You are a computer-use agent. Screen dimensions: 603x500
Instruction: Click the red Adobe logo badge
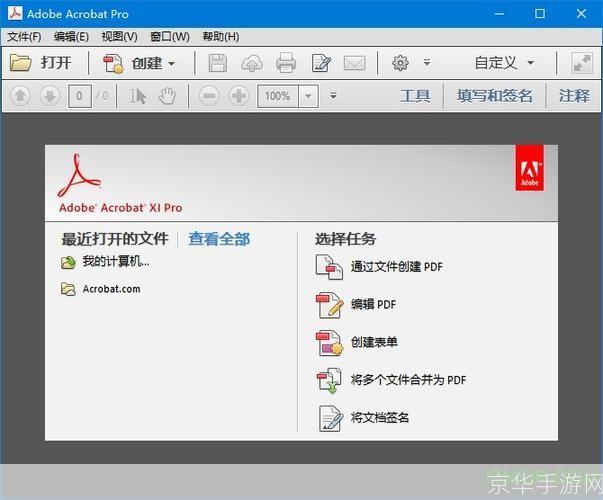point(530,168)
